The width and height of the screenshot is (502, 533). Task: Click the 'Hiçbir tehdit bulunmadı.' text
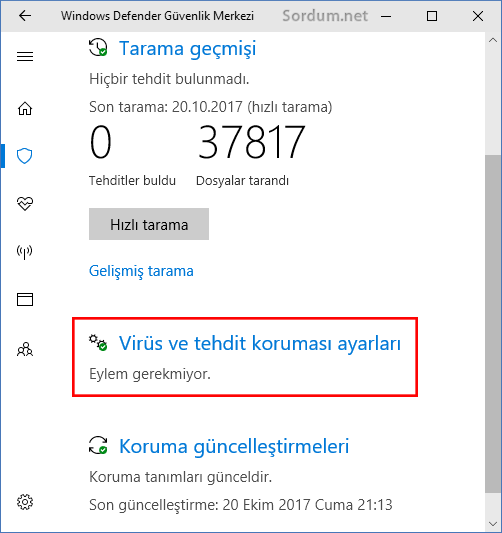click(x=169, y=79)
